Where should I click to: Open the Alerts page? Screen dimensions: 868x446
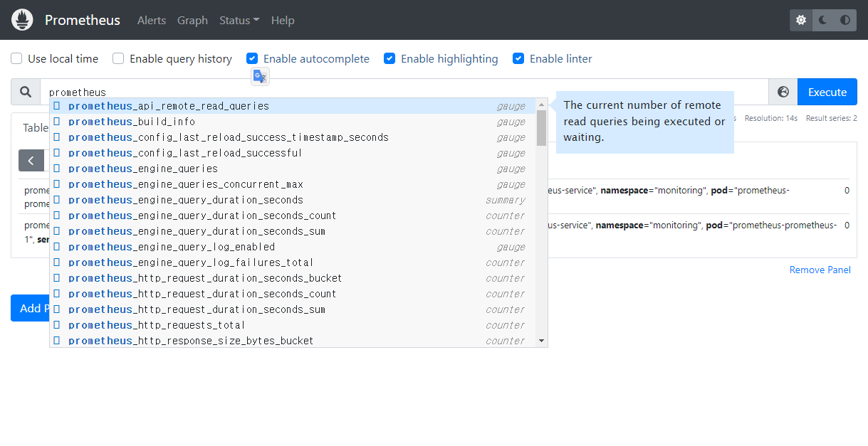pyautogui.click(x=152, y=20)
